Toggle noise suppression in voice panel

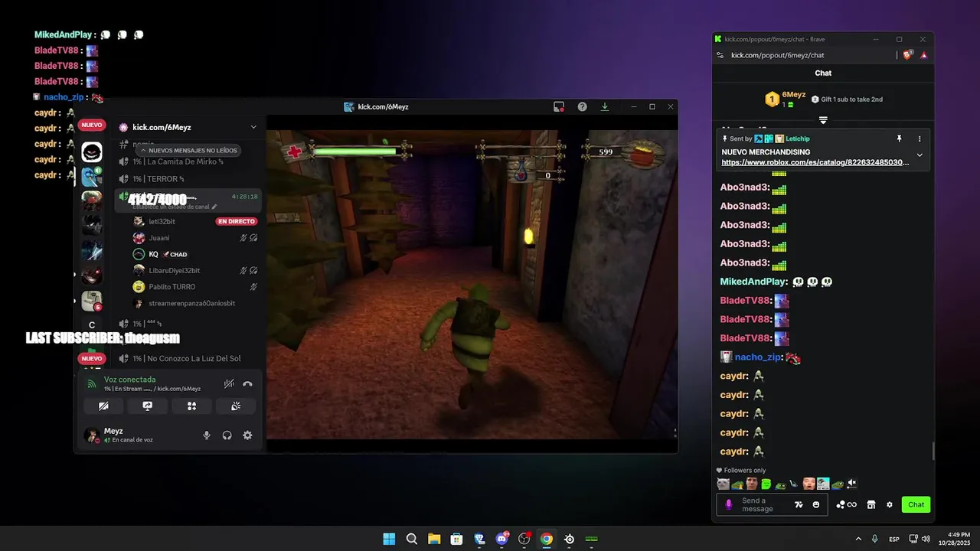pos(228,384)
